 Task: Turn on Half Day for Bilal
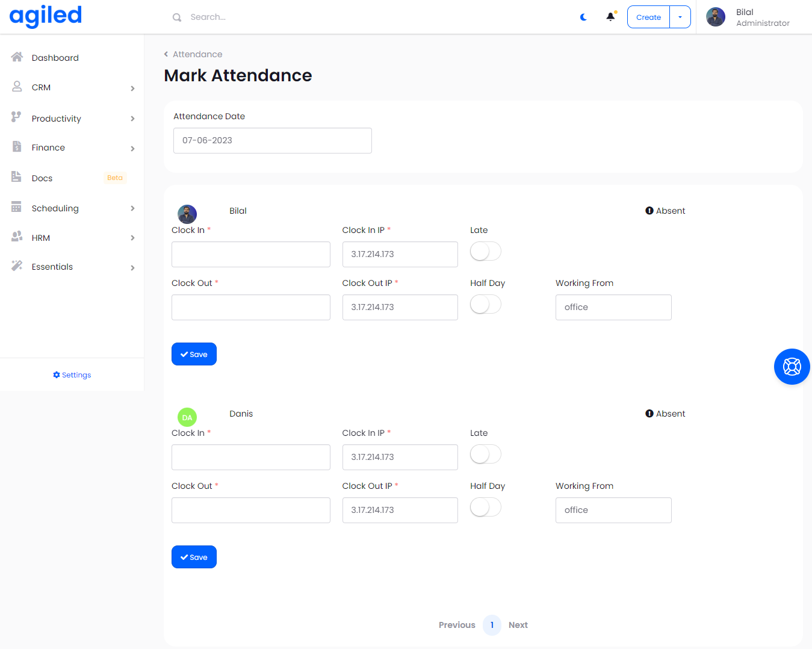[485, 305]
